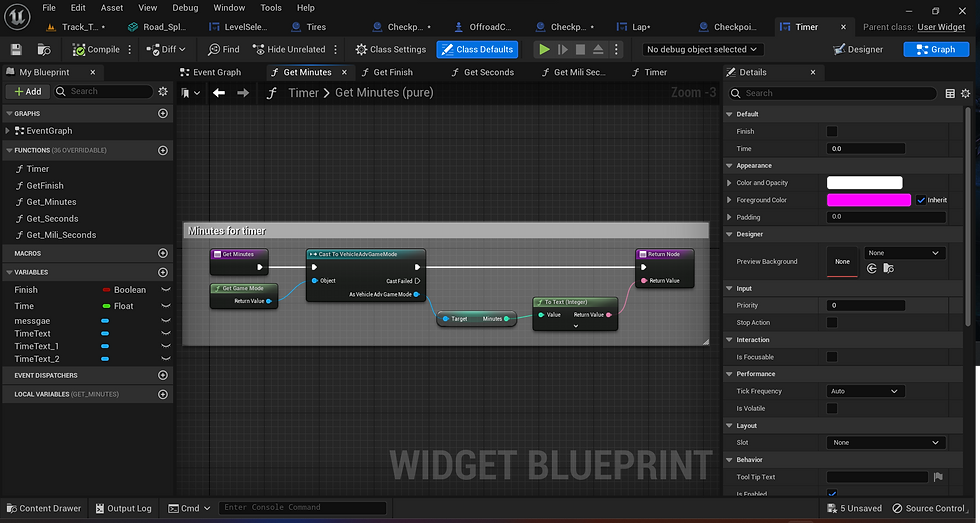Browse to Preview Background asset icon
The image size is (980, 523).
(889, 268)
